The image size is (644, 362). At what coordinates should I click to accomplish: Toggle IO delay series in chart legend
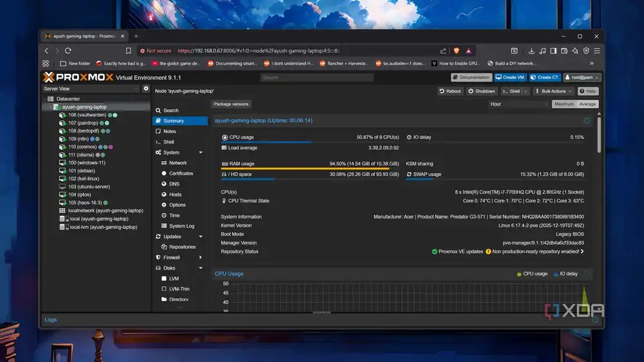click(x=566, y=274)
